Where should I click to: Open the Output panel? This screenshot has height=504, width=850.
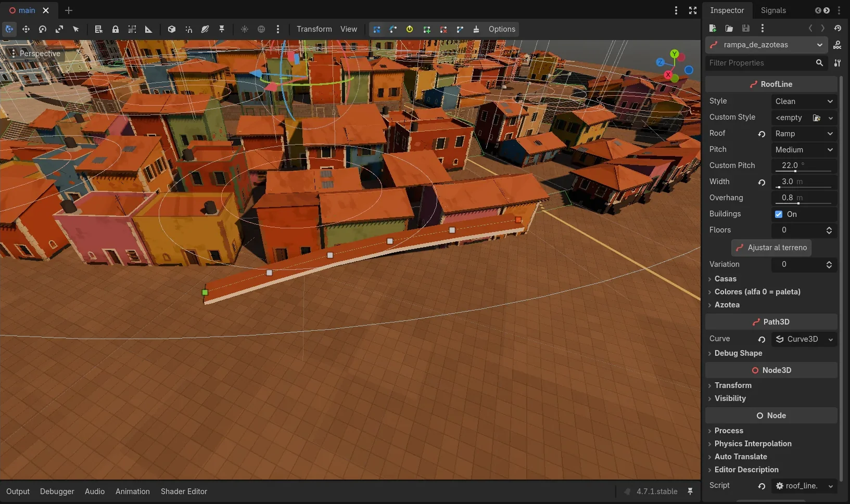(x=18, y=492)
